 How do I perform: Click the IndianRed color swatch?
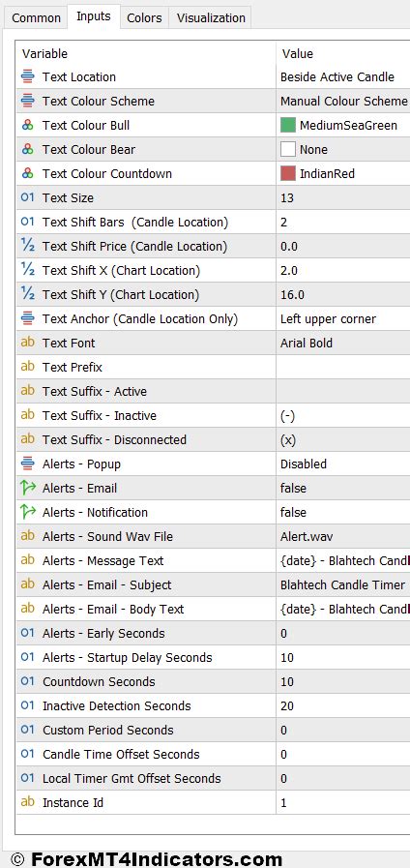(288, 174)
